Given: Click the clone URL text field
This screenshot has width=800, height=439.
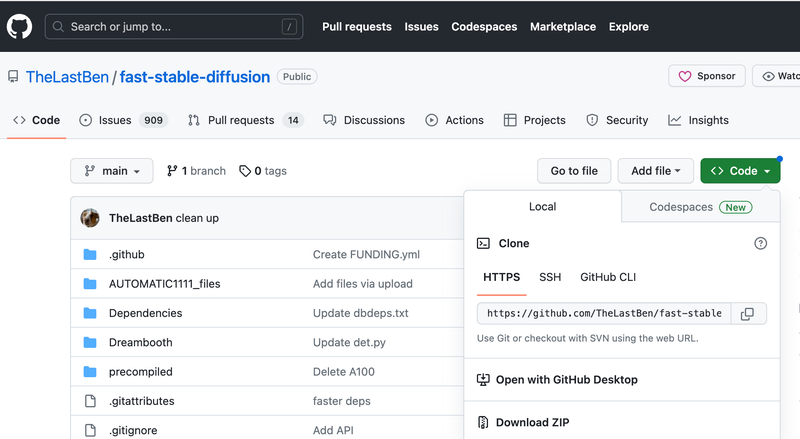Looking at the screenshot, I should [x=604, y=313].
